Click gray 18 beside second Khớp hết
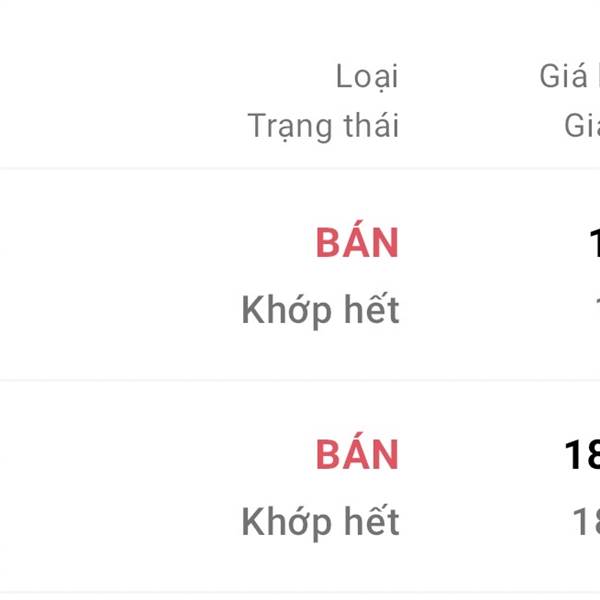Viewport: 600px width, 600px height. (585, 522)
